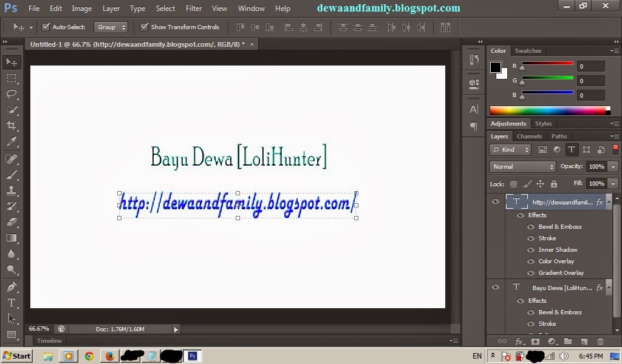Select the Move tool
622x364 pixels.
[x=12, y=62]
